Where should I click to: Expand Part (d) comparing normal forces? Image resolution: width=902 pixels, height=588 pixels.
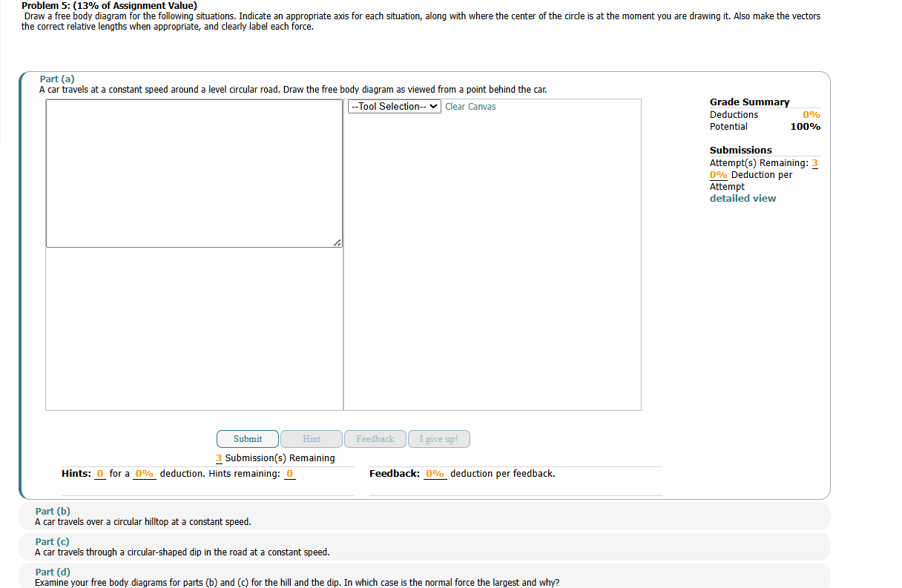pos(53,572)
